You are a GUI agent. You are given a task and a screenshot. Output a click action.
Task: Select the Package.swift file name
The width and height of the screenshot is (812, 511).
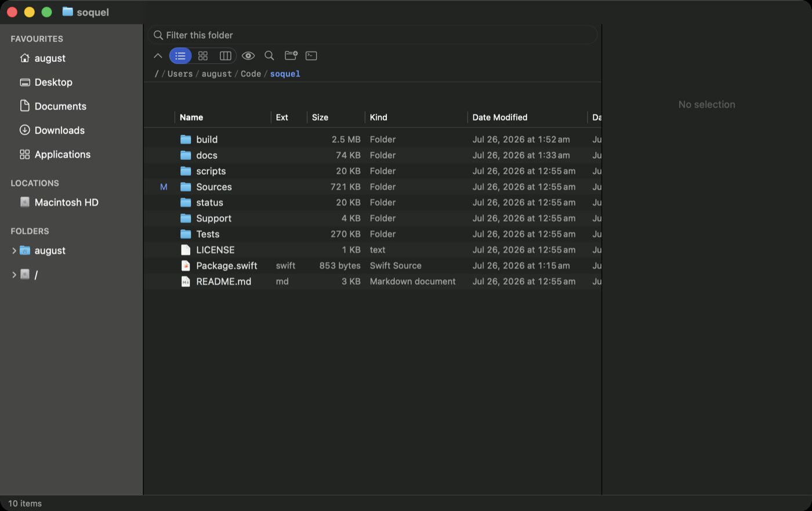pos(227,266)
